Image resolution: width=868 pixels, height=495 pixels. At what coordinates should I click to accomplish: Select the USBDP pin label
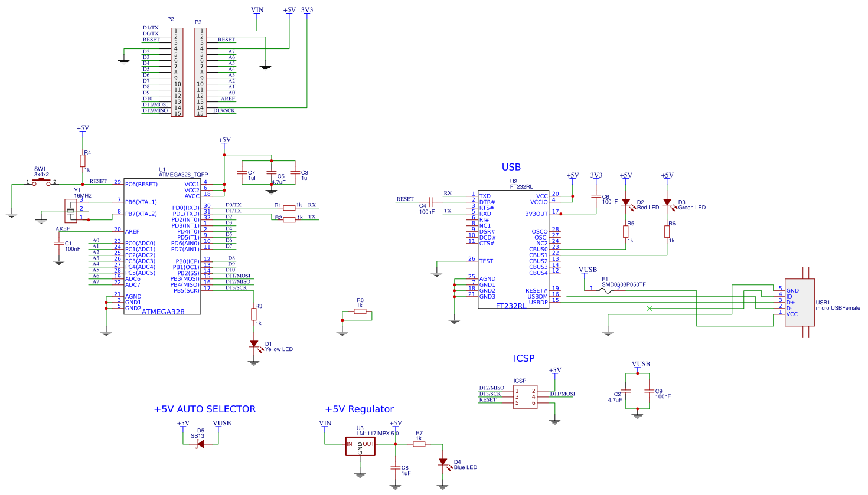point(538,302)
